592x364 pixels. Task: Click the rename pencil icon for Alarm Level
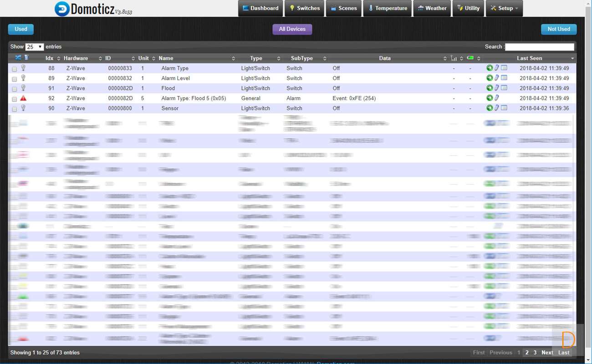[497, 78]
